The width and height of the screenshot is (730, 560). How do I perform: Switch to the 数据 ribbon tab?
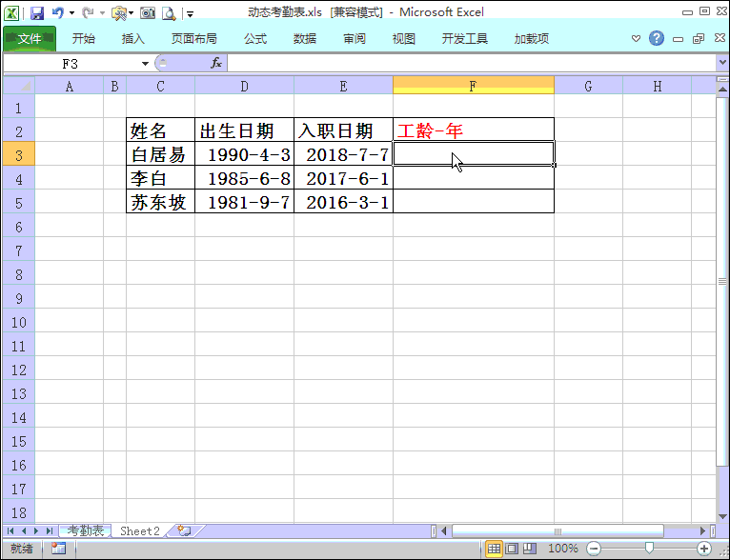click(x=305, y=39)
